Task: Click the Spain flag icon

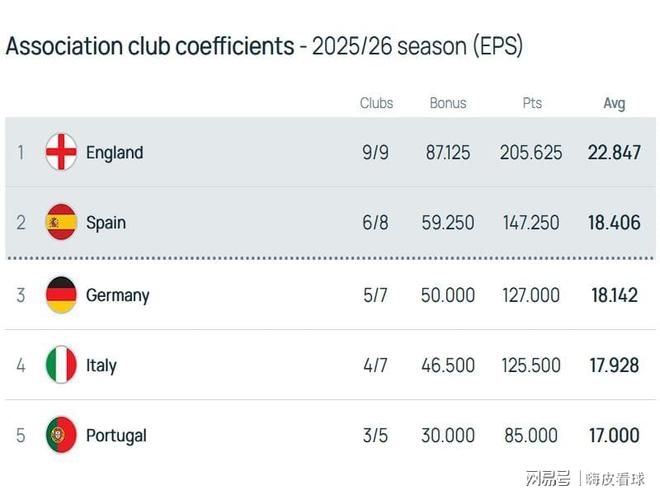Action: 61,222
